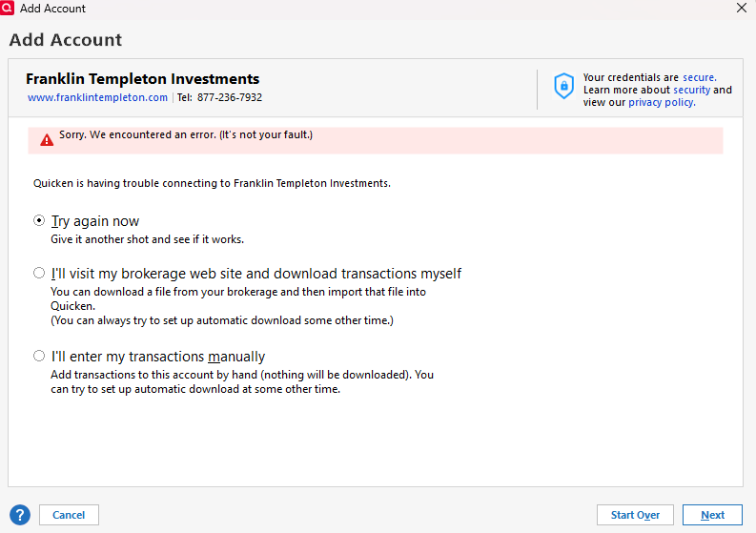The width and height of the screenshot is (756, 533).
Task: Click the "secure" credentials link
Action: 698,77
